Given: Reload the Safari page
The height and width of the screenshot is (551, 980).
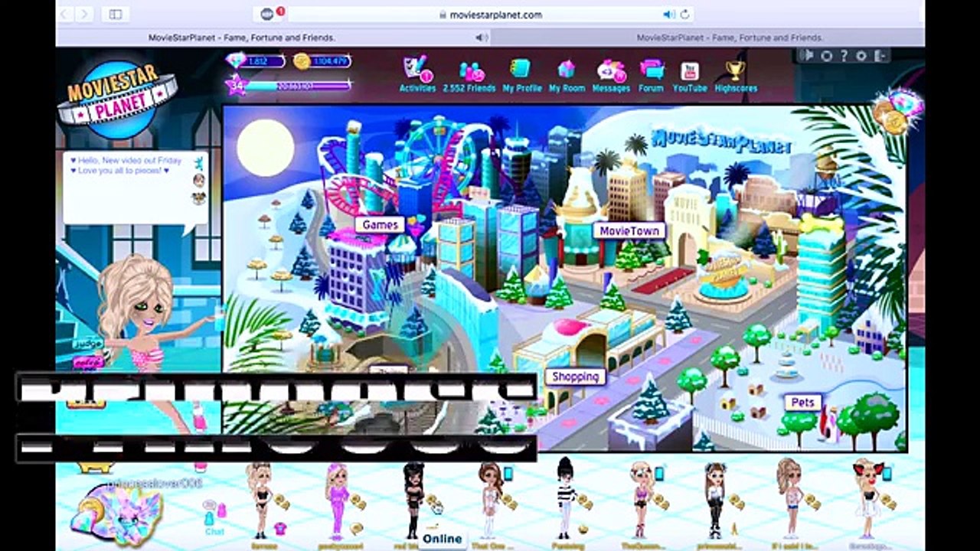Looking at the screenshot, I should (x=684, y=14).
